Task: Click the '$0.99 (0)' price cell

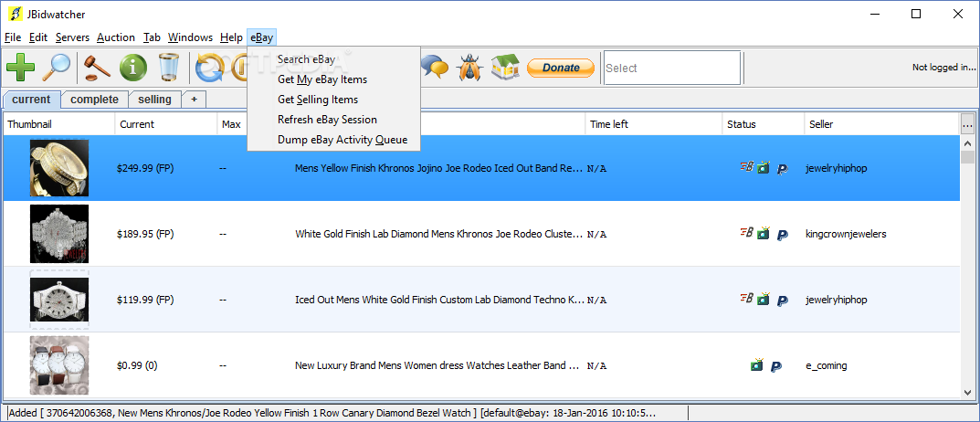Action: tap(137, 365)
